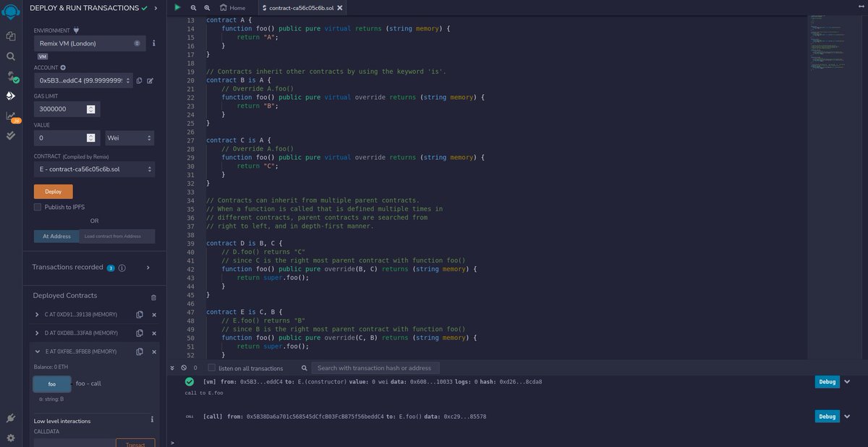Click the Gas Limit input field
The height and width of the screenshot is (447, 868).
pyautogui.click(x=67, y=109)
